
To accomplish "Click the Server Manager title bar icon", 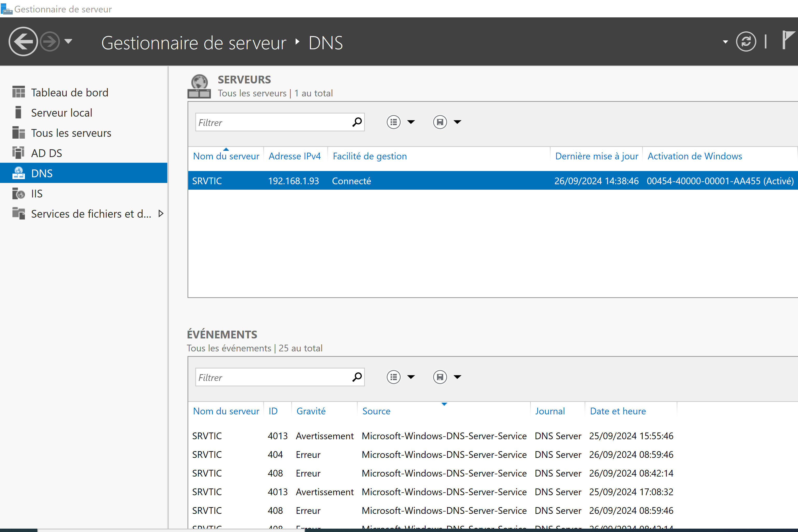I will click(x=6, y=9).
